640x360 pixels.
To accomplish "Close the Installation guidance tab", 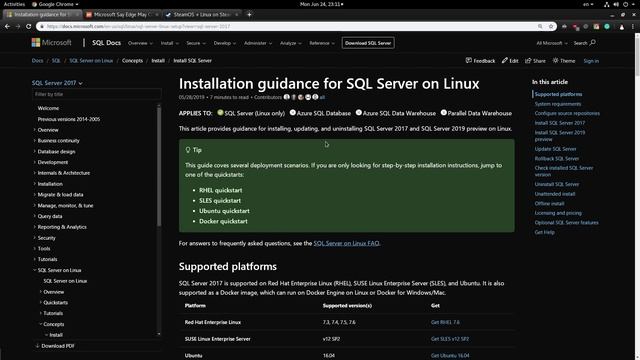I will 77,14.
